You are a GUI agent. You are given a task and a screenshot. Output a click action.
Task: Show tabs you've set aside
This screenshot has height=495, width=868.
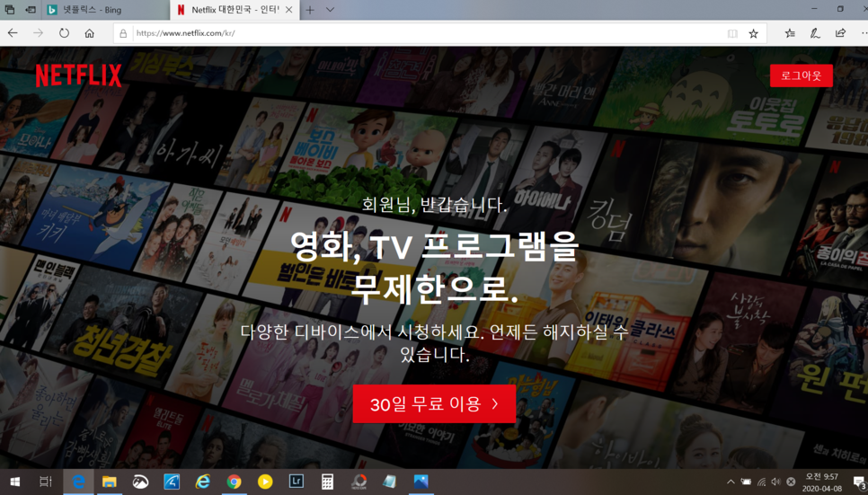(x=9, y=10)
